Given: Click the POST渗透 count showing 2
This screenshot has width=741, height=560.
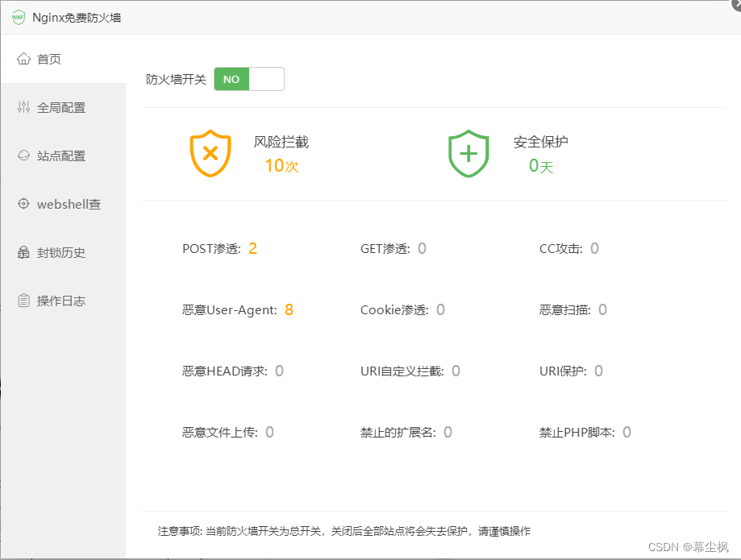Looking at the screenshot, I should (252, 248).
